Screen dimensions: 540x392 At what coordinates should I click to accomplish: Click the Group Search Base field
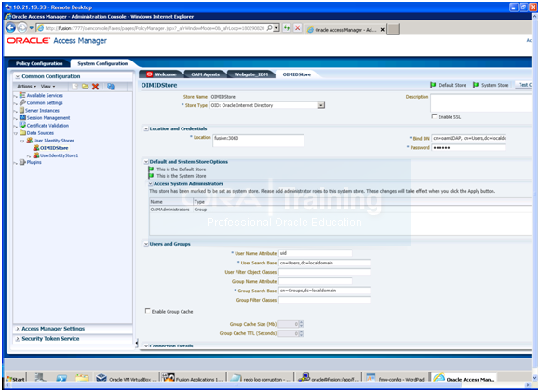pos(324,291)
